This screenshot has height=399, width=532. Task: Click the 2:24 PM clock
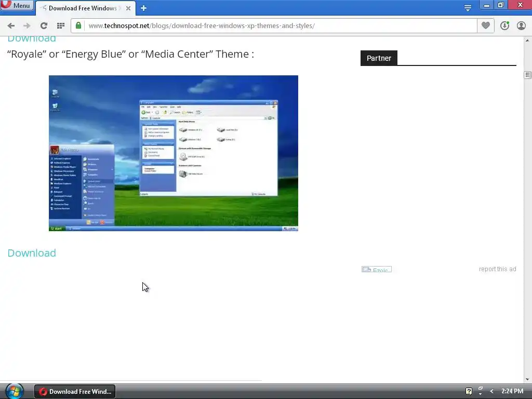point(512,391)
